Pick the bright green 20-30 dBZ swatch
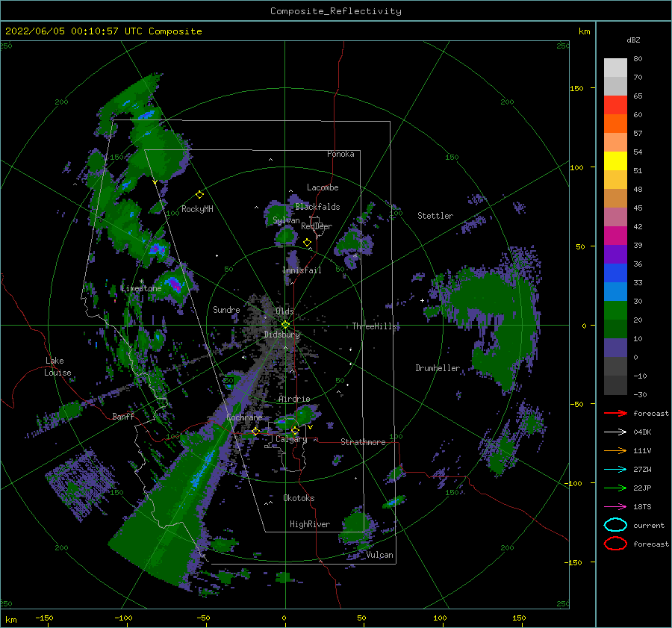The image size is (672, 628). tap(615, 310)
